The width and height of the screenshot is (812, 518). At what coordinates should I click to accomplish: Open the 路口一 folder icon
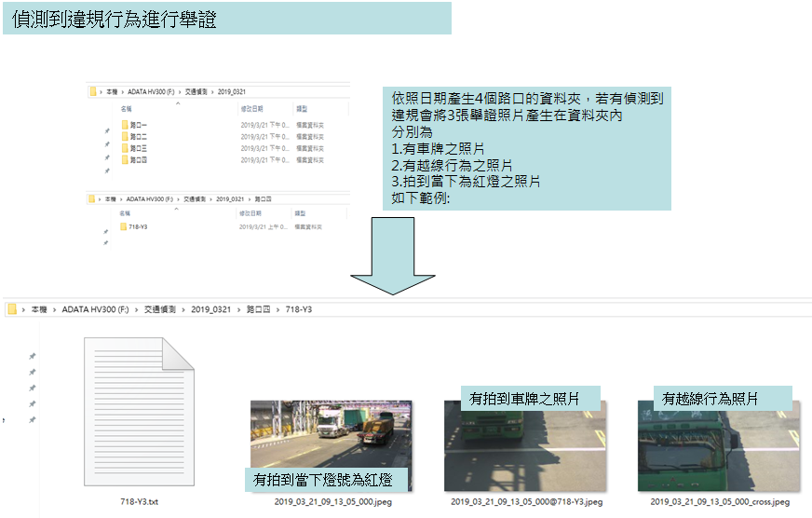click(125, 124)
